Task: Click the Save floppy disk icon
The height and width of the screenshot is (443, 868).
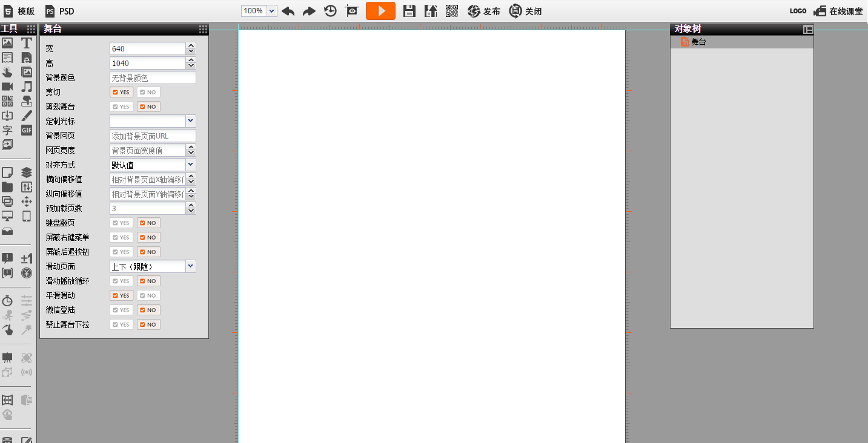Action: point(409,11)
